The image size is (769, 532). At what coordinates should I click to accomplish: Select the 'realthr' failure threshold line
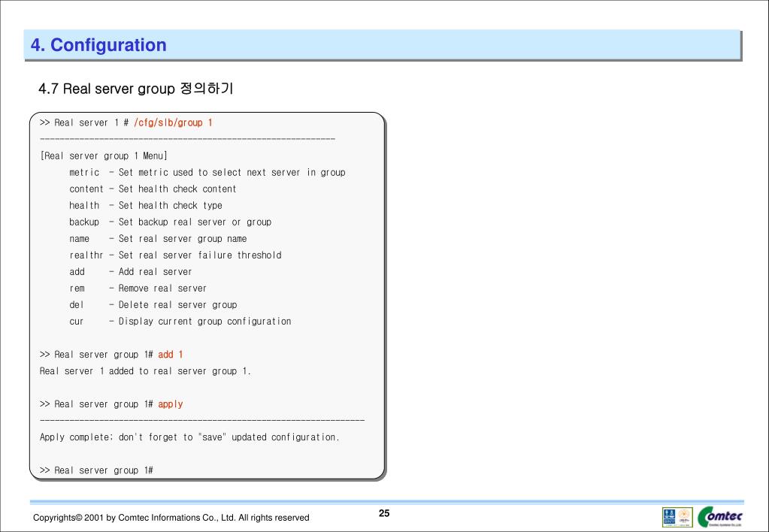tap(175, 255)
